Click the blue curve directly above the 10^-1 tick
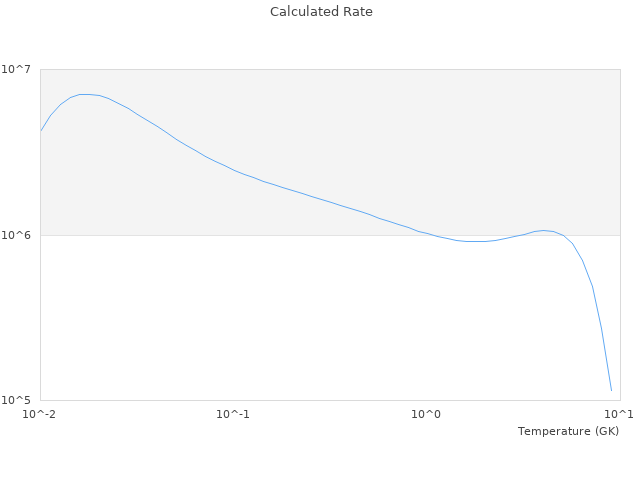This screenshot has width=640, height=480. pyautogui.click(x=234, y=170)
